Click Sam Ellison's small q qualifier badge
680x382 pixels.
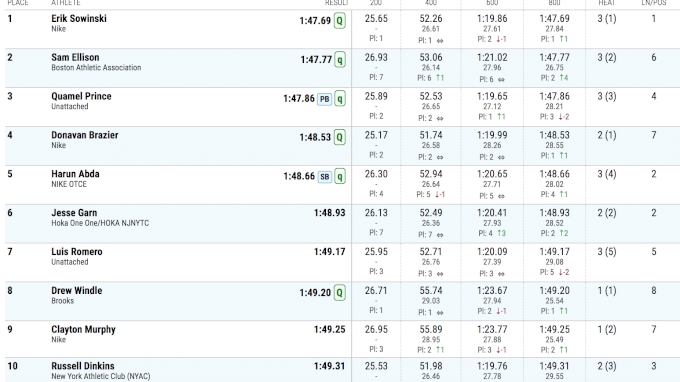(340, 60)
